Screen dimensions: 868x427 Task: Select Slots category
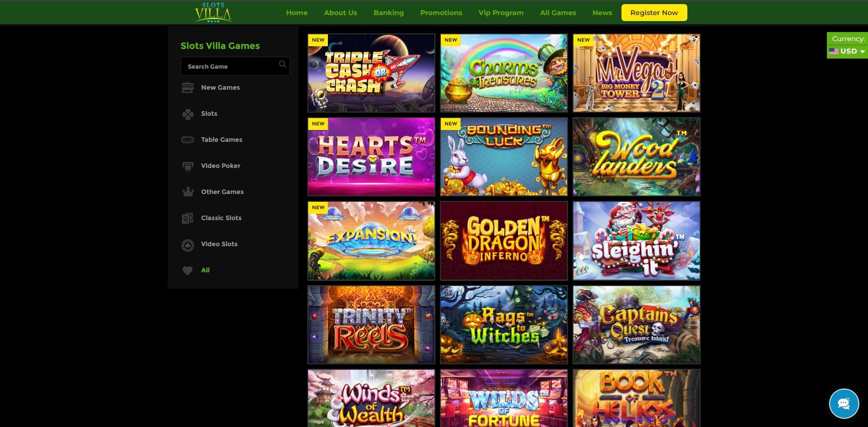(209, 114)
